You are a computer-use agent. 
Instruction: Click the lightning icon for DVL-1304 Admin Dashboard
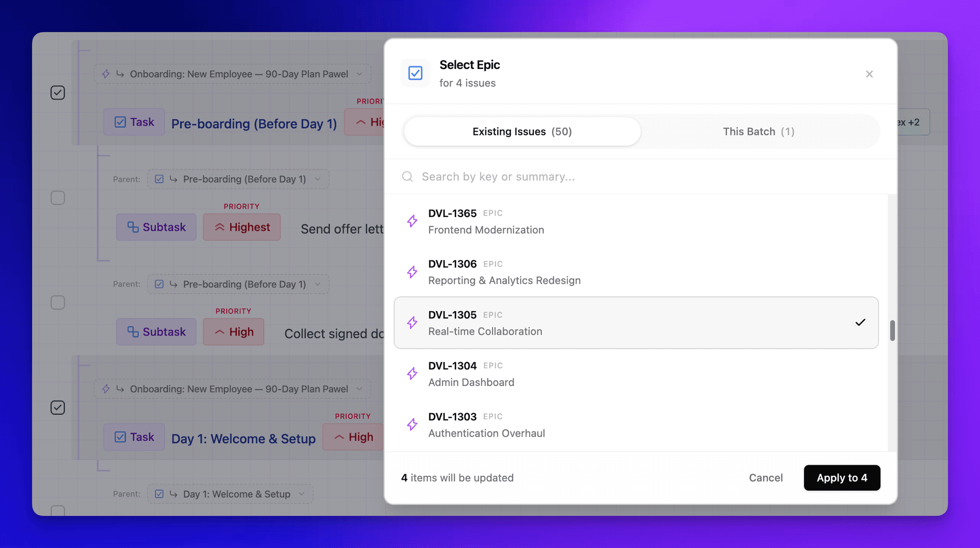[412, 373]
